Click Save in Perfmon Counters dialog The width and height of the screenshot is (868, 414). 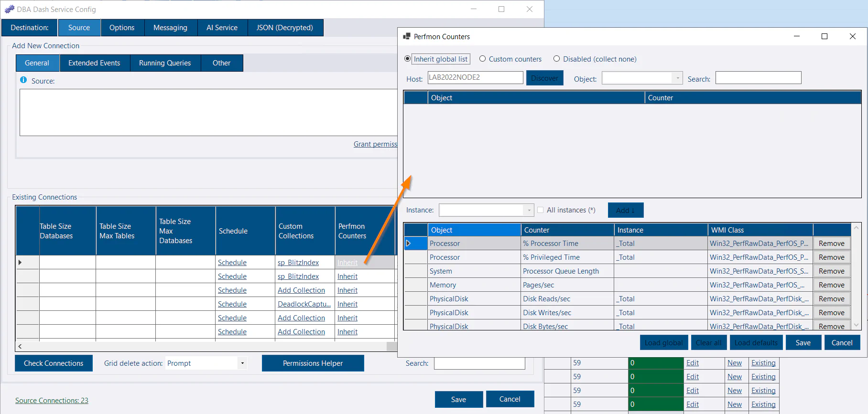click(x=803, y=343)
